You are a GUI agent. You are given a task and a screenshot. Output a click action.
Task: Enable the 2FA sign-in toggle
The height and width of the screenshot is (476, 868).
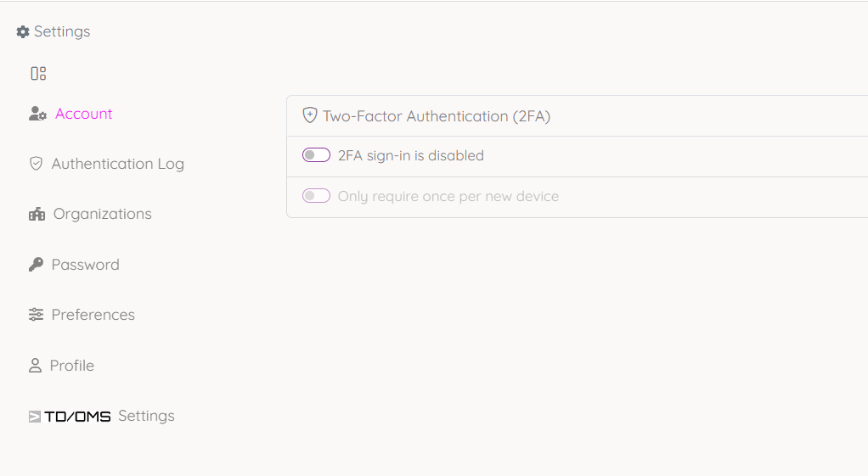(316, 155)
